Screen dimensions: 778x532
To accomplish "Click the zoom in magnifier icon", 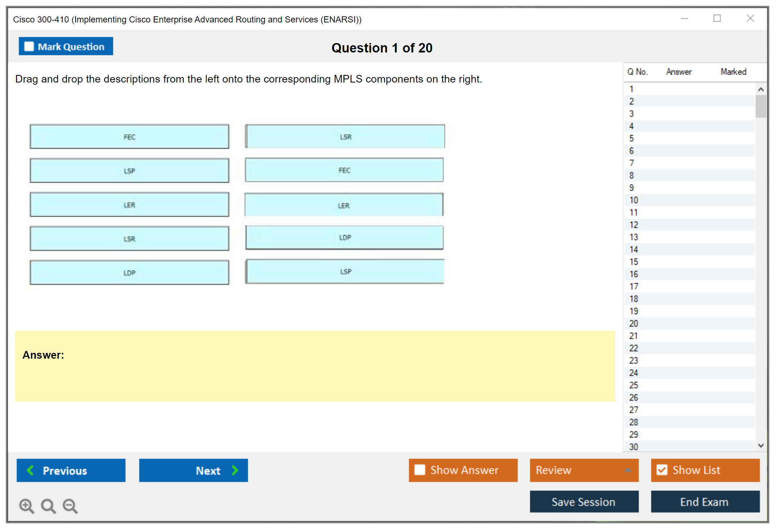I will click(x=26, y=506).
